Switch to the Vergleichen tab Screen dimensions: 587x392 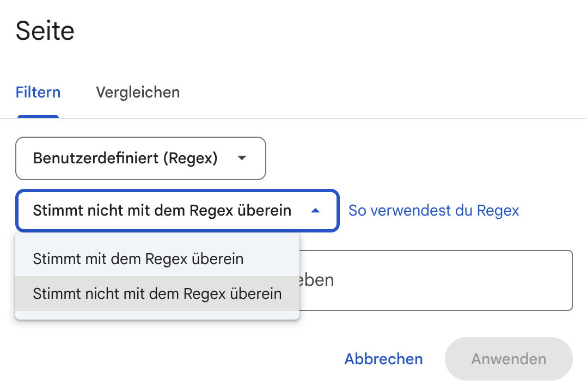(137, 92)
